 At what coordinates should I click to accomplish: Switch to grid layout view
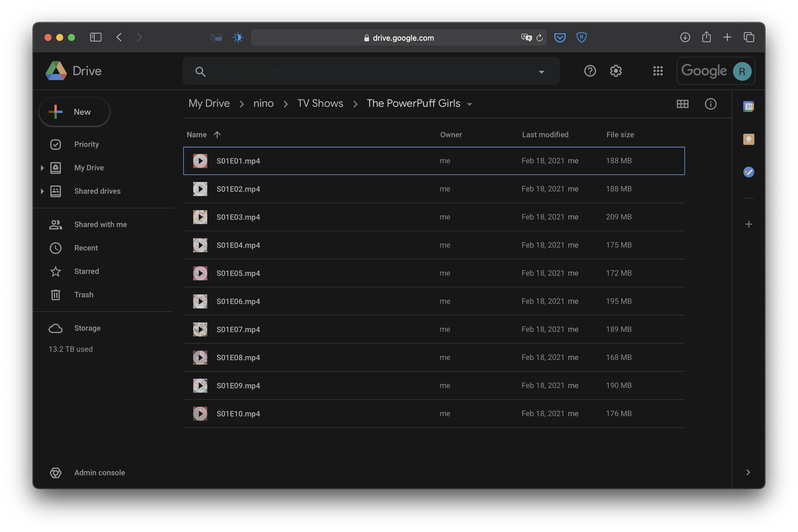(682, 104)
